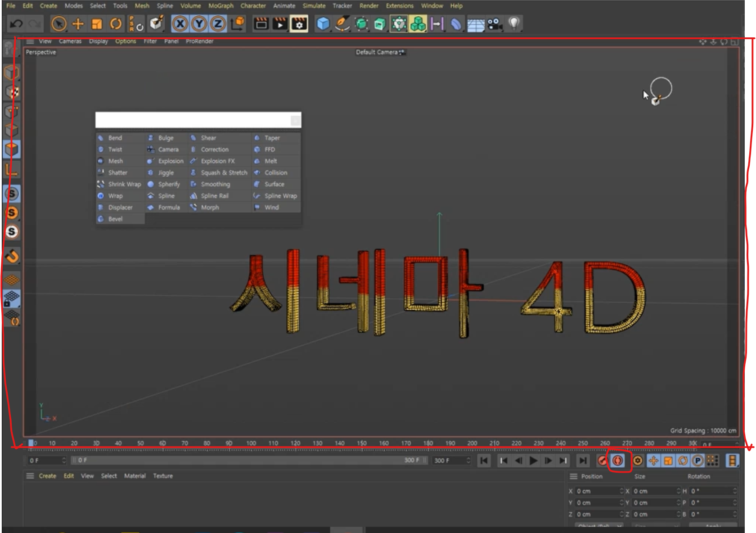The height and width of the screenshot is (533, 756).
Task: Open the Extensions menu
Action: pos(400,6)
